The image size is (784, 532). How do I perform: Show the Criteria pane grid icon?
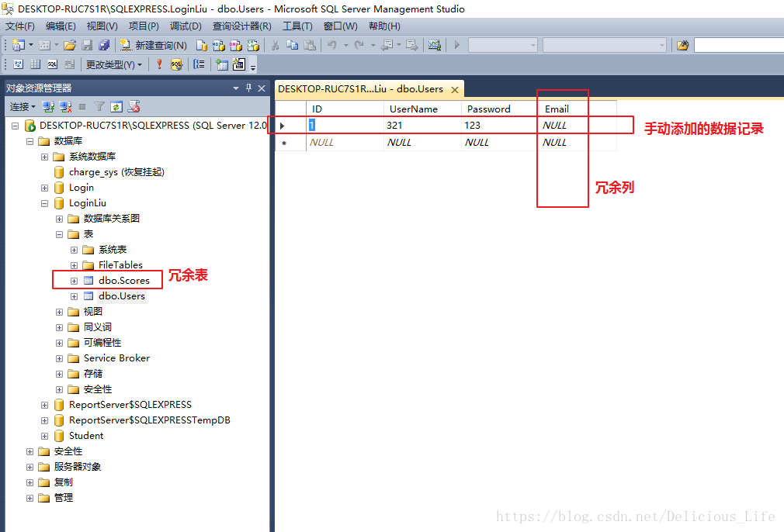coord(36,64)
